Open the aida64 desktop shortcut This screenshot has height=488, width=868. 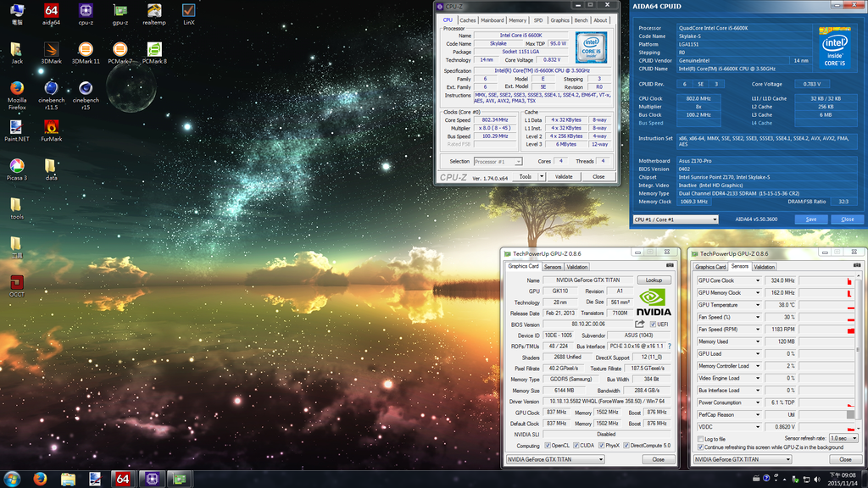[51, 11]
